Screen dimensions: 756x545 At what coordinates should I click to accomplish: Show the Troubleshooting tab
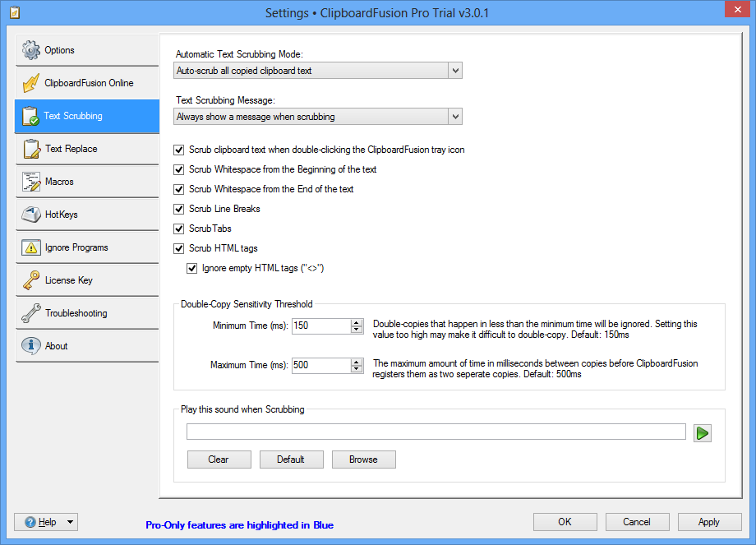click(87, 313)
